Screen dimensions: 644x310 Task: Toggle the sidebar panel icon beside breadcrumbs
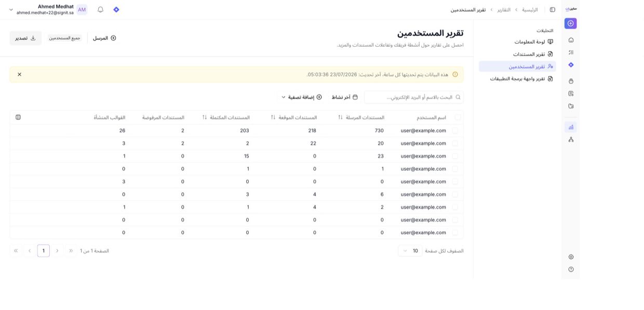point(553,10)
